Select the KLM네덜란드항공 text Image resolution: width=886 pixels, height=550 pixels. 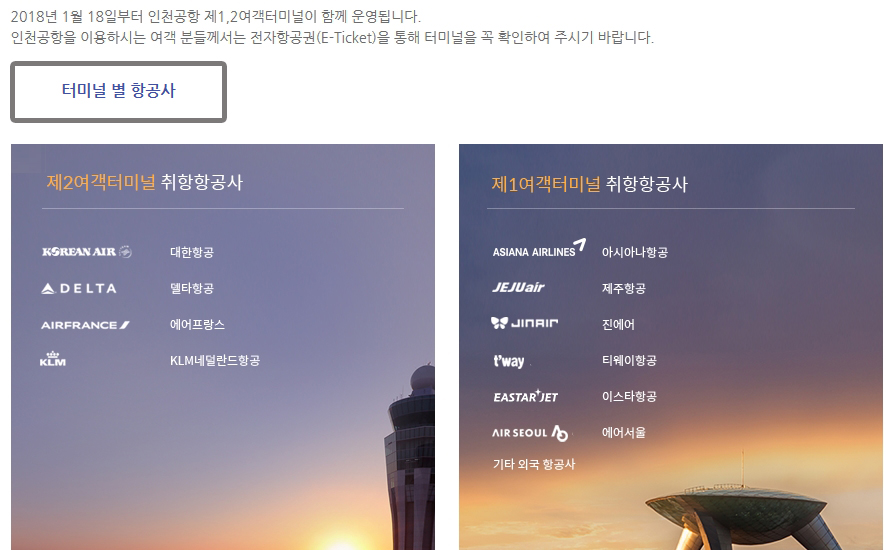click(x=215, y=361)
